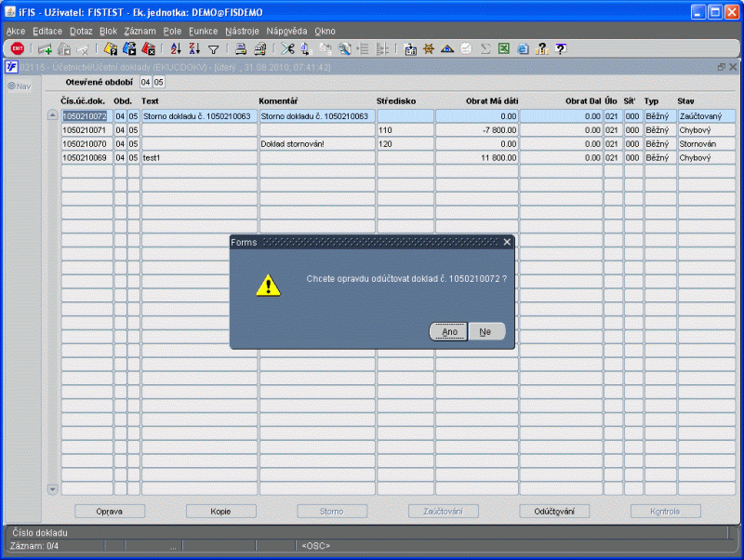Open the Pole menu
Screen dimensions: 744x560
pos(172,31)
